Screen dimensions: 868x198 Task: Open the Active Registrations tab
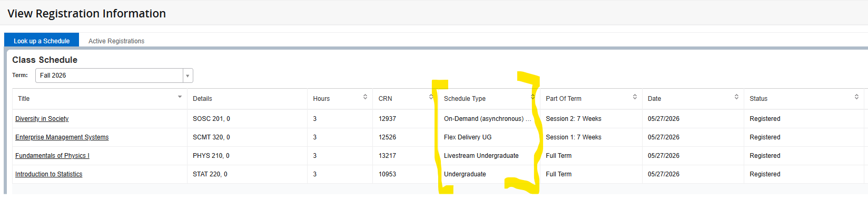click(x=116, y=41)
